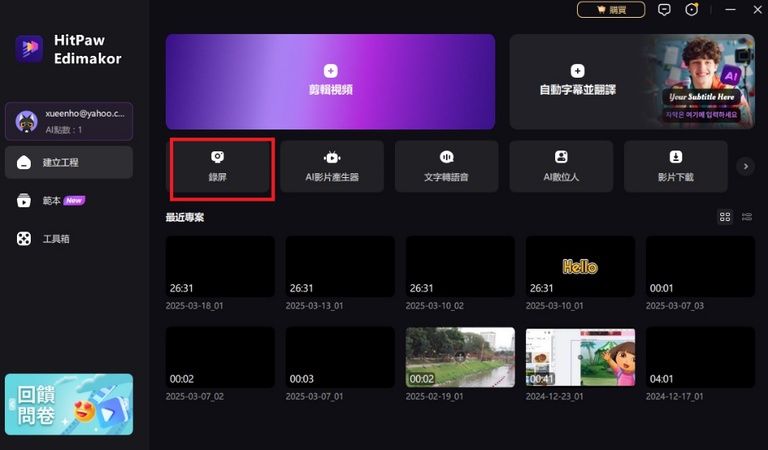Open project 2025-03-07_03 thumbnail
The height and width of the screenshot is (450, 768).
point(700,266)
